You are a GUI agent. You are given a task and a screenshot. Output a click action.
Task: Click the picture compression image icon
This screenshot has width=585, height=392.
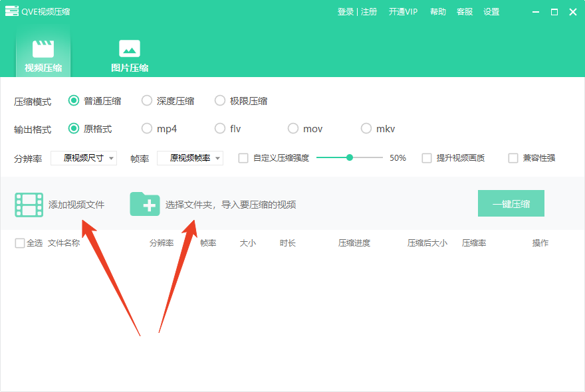coord(129,49)
